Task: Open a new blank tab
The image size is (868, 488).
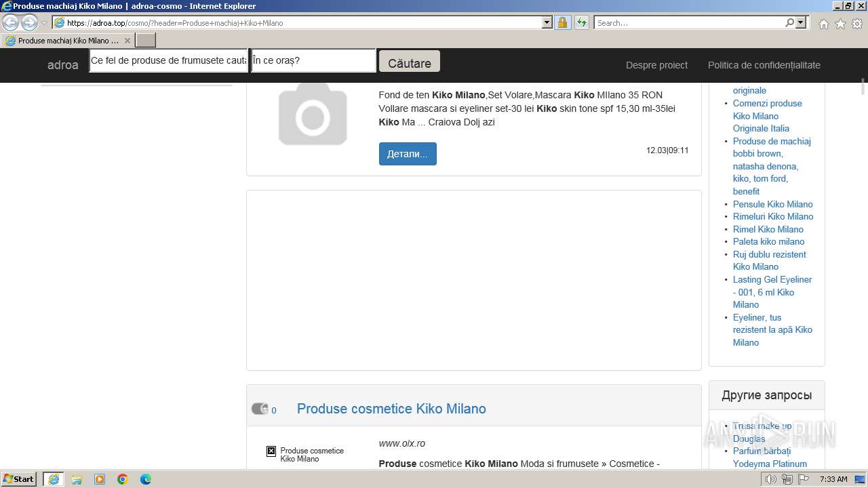Action: point(146,41)
